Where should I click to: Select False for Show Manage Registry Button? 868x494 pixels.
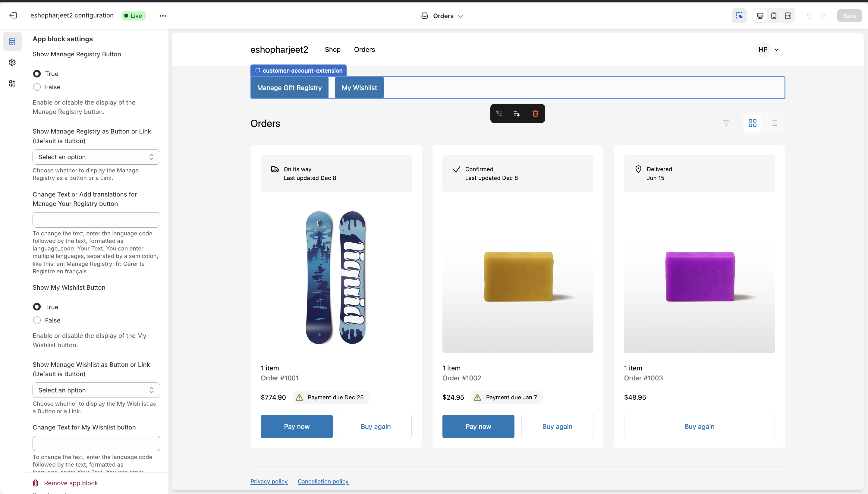[37, 87]
